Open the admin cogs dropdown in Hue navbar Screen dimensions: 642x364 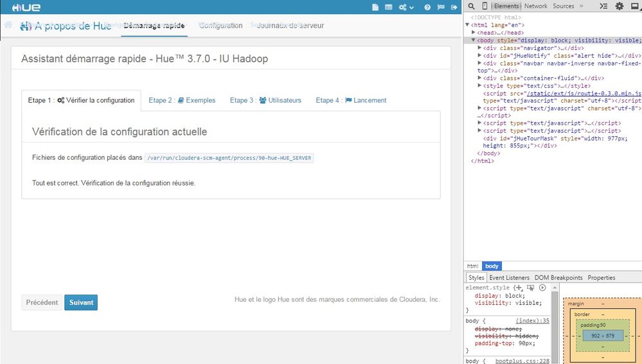pyautogui.click(x=407, y=7)
